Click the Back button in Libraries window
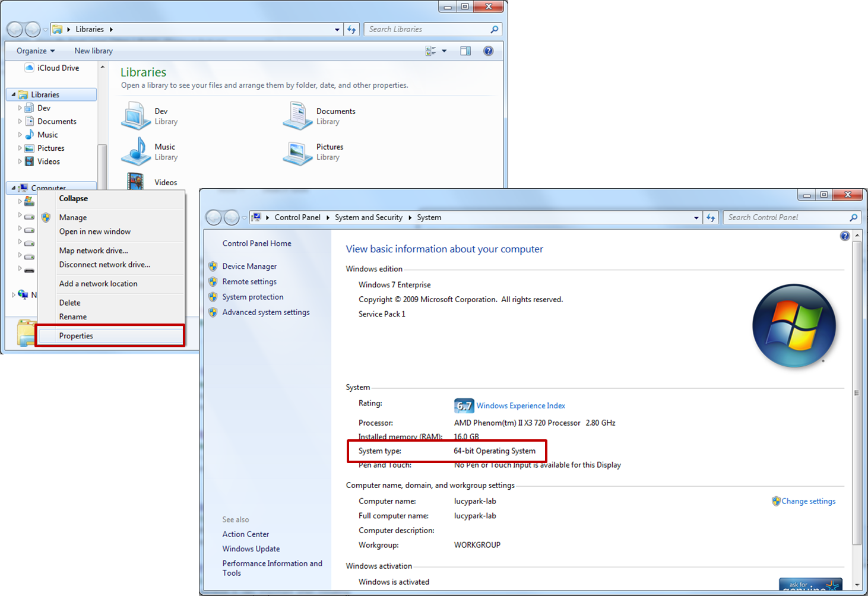This screenshot has width=868, height=596. [x=15, y=29]
